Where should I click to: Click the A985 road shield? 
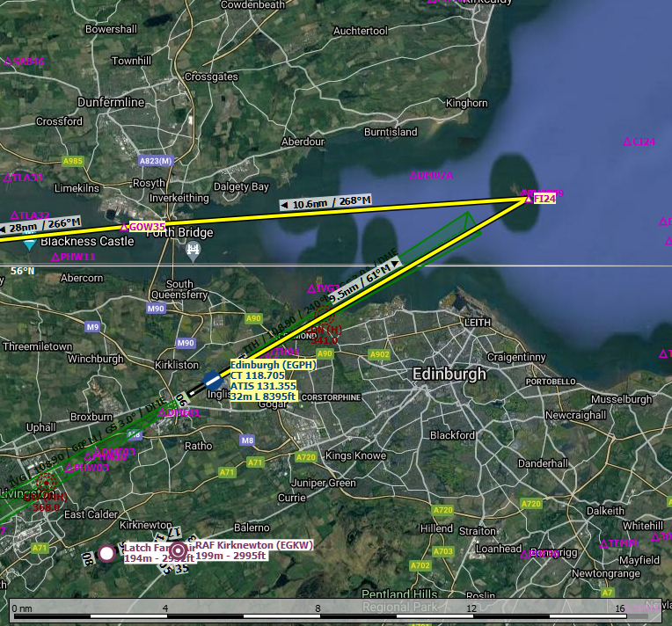click(72, 161)
